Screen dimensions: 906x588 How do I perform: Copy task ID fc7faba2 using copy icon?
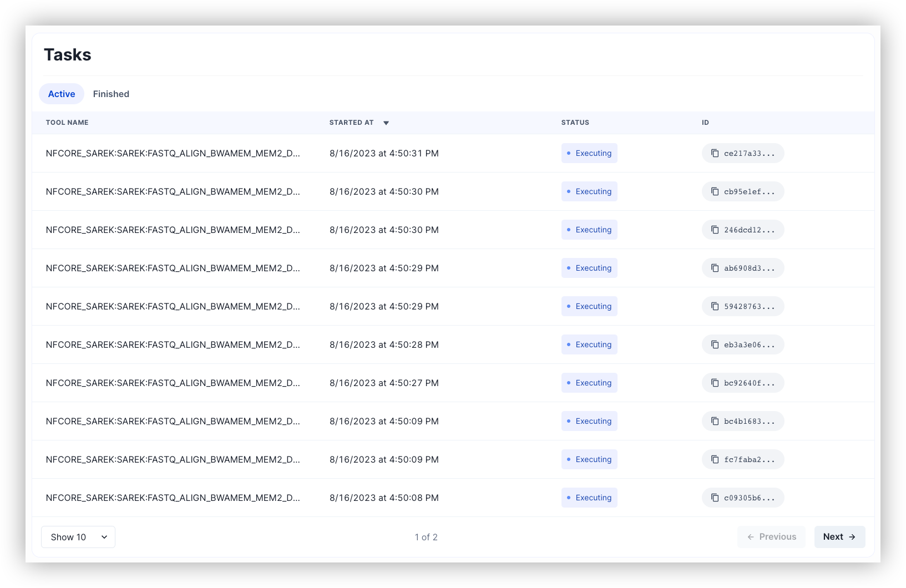click(715, 459)
